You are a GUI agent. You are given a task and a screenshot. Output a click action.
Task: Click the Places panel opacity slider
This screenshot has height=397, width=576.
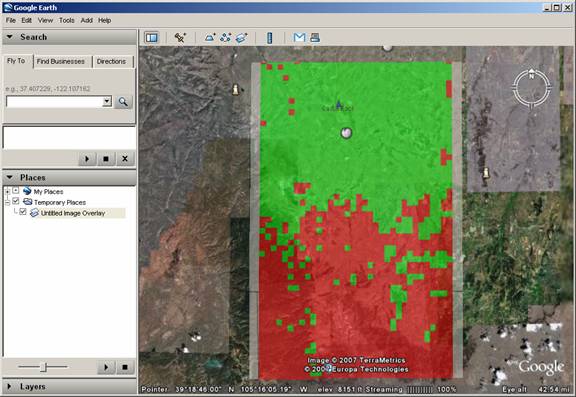(43, 367)
